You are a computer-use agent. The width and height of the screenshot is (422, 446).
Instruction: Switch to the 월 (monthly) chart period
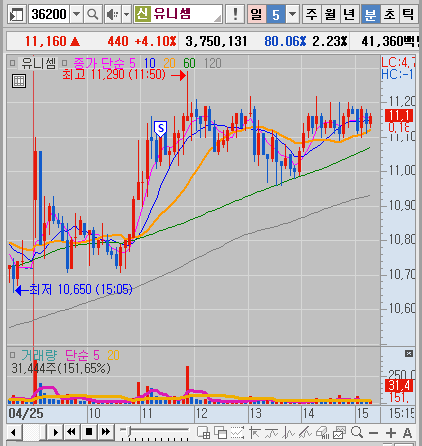[x=330, y=14]
